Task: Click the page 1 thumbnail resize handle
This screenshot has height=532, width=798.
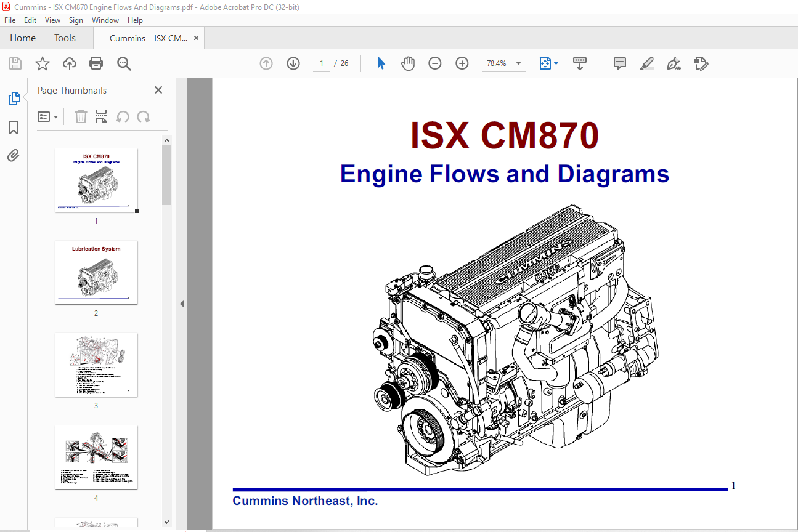Action: point(136,211)
